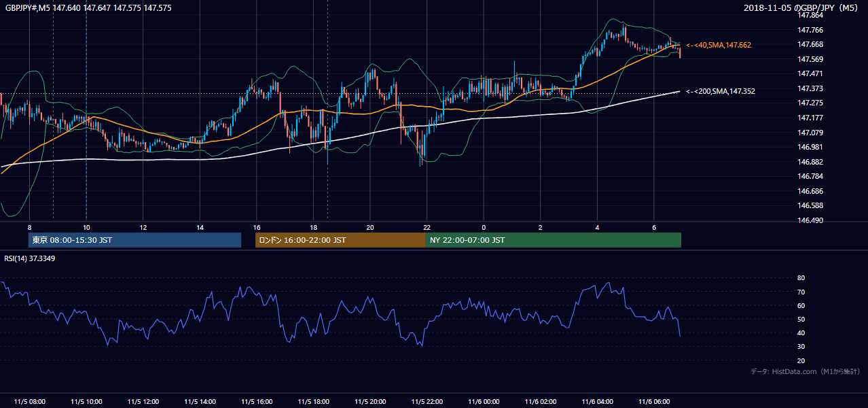Click price axis label 146.882
Image resolution: width=868 pixels, height=408 pixels.
pos(810,162)
